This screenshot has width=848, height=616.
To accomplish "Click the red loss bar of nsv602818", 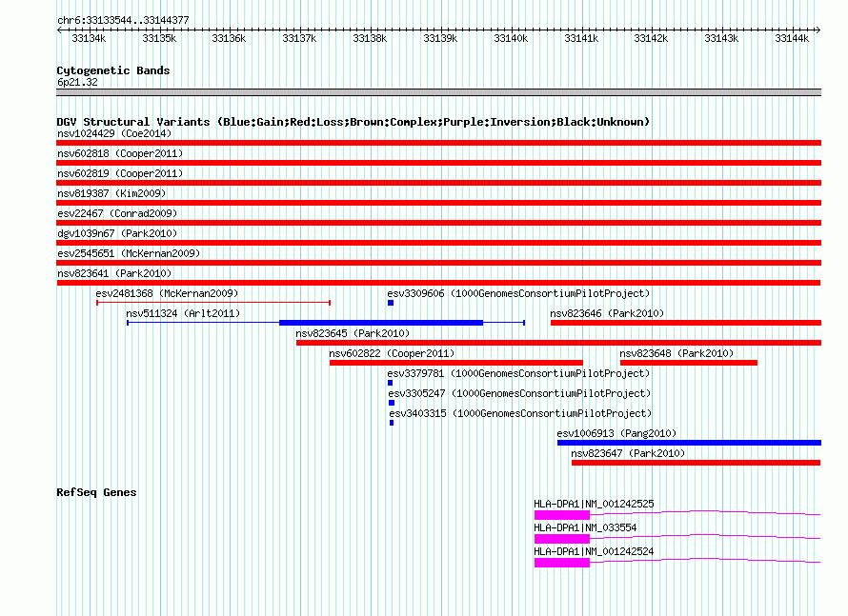I will tap(438, 163).
